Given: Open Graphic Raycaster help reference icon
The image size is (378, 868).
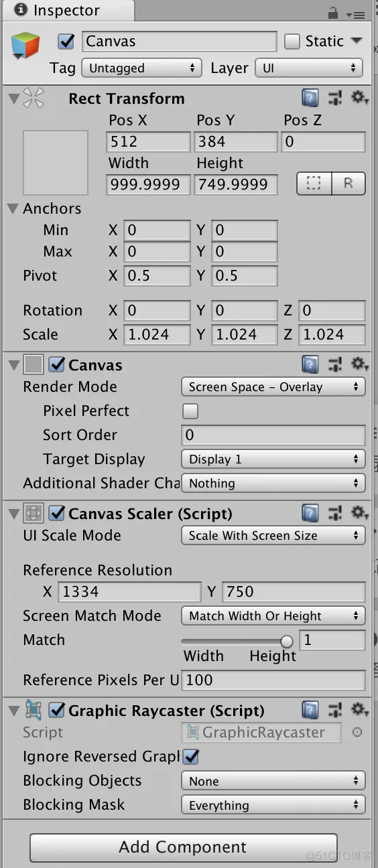Looking at the screenshot, I should point(310,711).
